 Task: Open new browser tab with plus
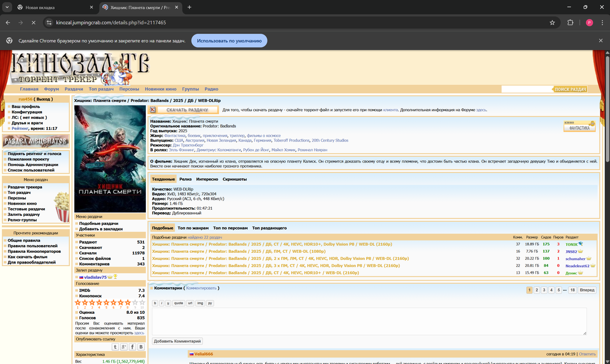point(189,7)
